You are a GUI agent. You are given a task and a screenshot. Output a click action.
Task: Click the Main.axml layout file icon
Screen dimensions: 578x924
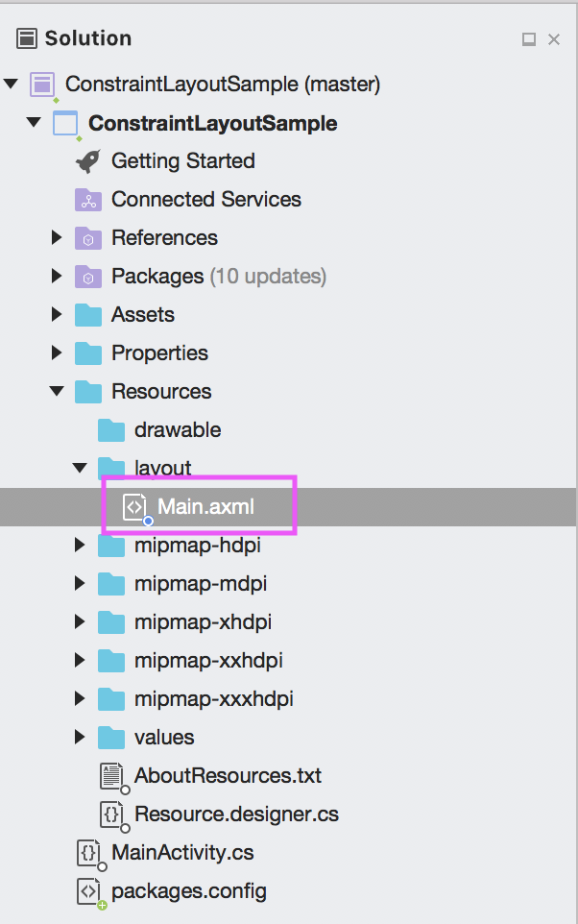[135, 506]
